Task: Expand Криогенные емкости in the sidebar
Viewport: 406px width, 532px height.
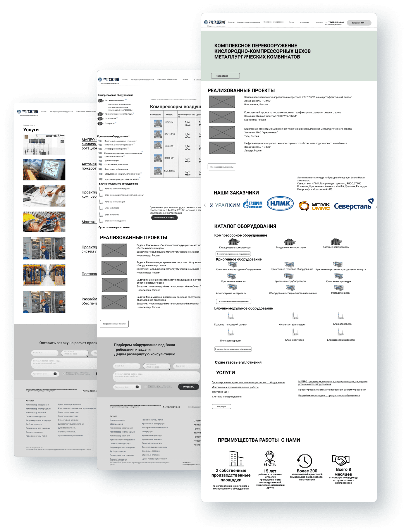Action: 124,156
